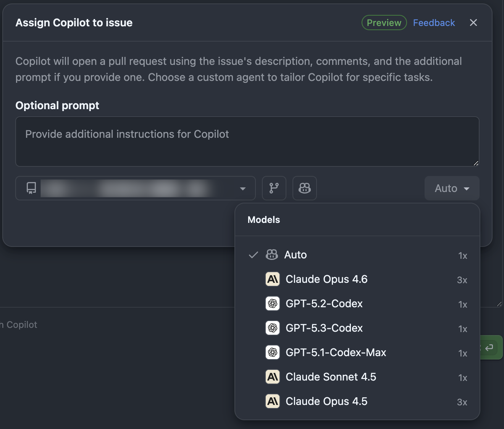Click the OpenAI logo beside GPT-5.2-Codex
This screenshot has height=429, width=504.
[x=273, y=303]
